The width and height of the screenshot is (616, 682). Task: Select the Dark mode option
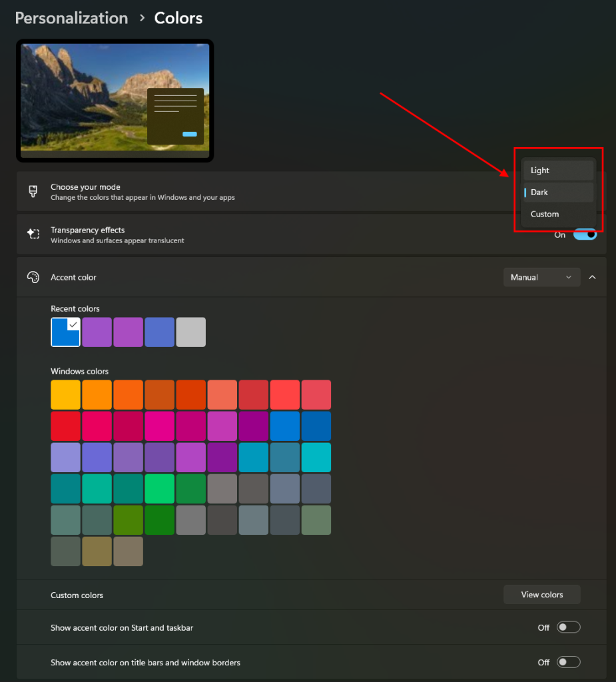coord(557,192)
